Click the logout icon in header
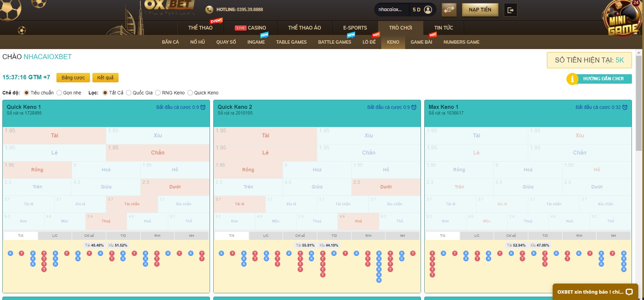 pyautogui.click(x=510, y=10)
